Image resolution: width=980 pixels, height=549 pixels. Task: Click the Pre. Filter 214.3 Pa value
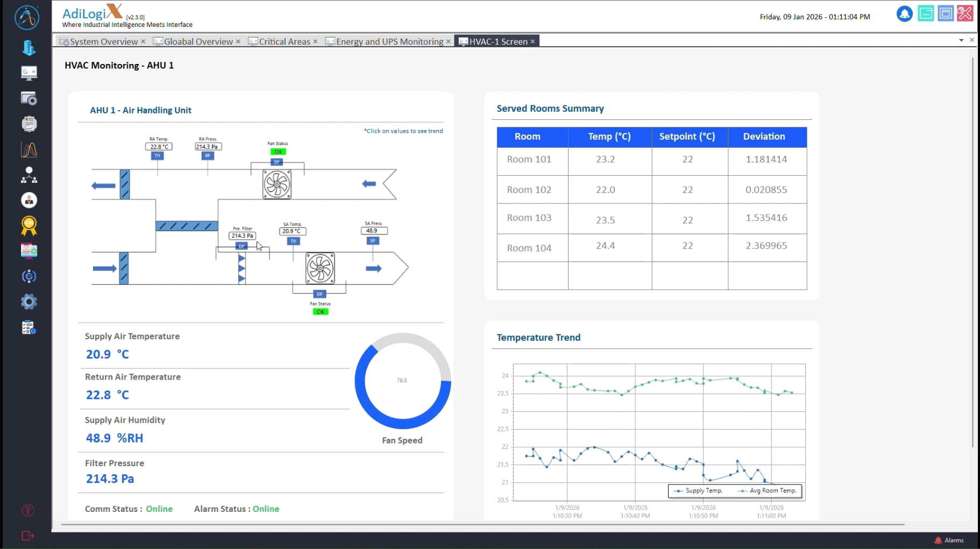[242, 236]
